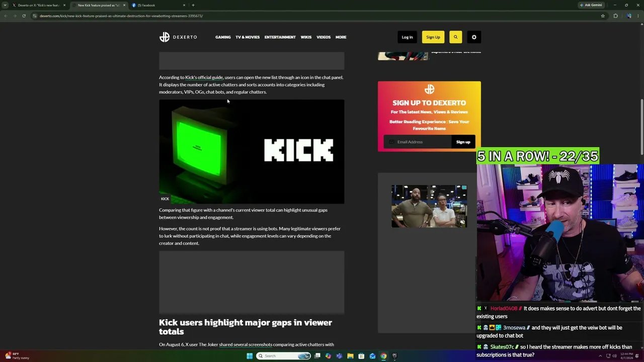Go back with the browser Back arrow
This screenshot has height=362, width=644.
click(6, 16)
